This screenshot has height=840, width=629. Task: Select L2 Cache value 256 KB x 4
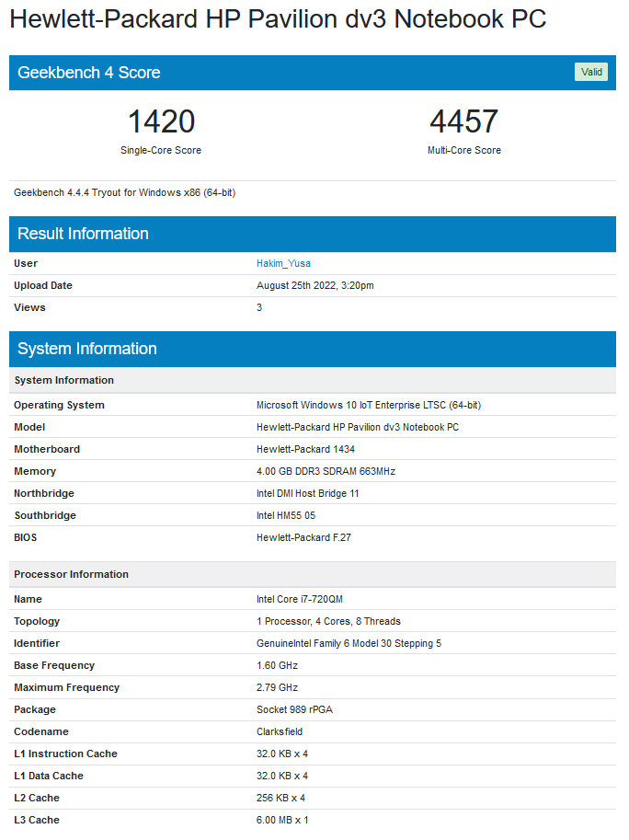pyautogui.click(x=280, y=798)
